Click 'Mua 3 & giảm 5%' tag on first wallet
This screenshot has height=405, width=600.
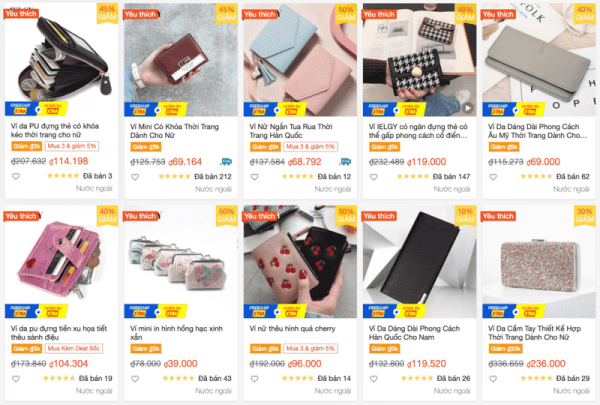[x=72, y=146]
